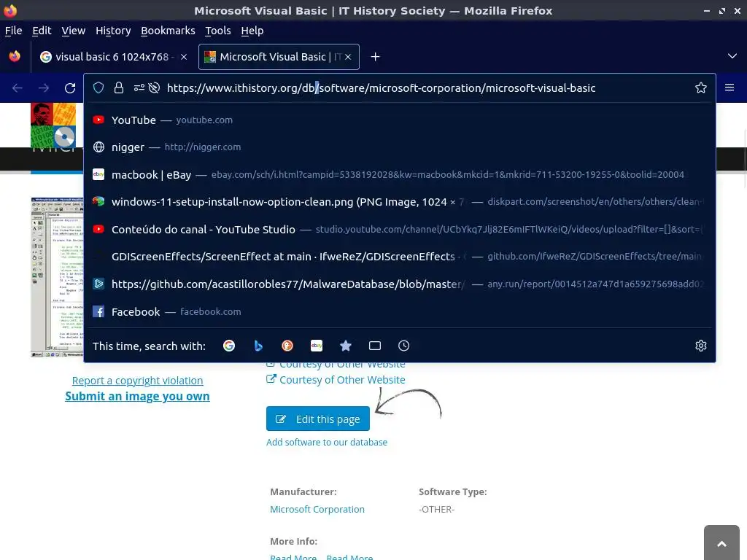Click the crossed-out autoplay blocked icon

154,87
